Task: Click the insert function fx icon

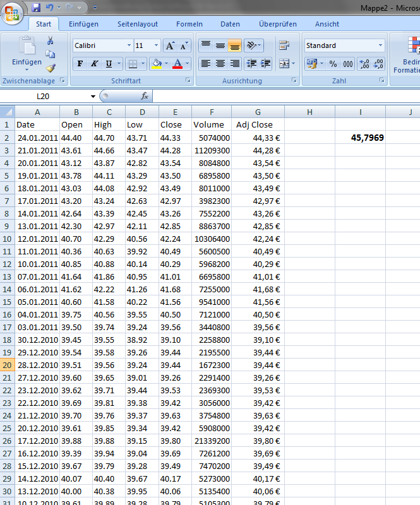Action: pos(144,96)
